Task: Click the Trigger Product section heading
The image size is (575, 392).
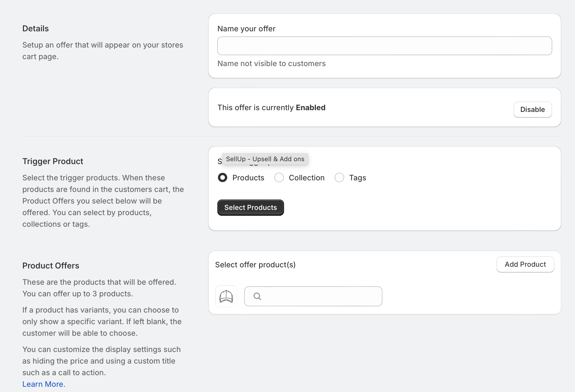Action: (x=53, y=161)
